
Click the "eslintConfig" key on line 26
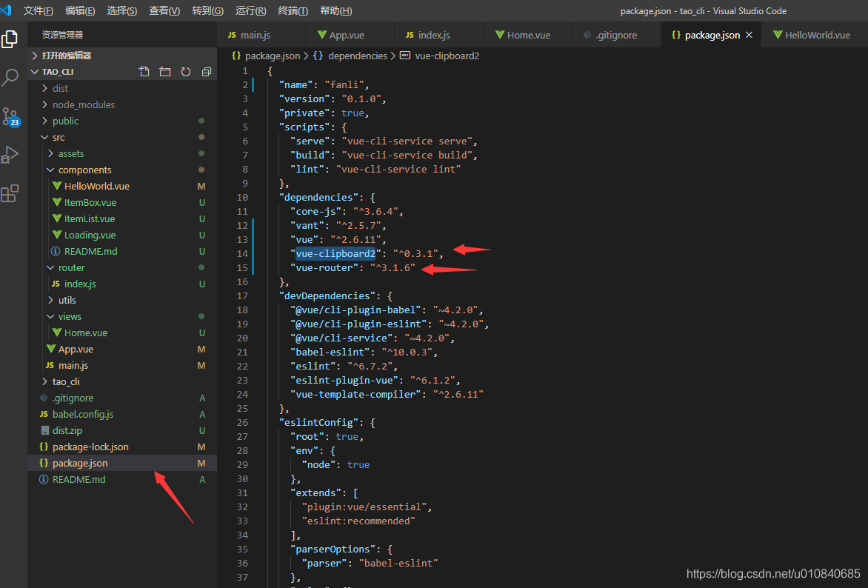[319, 422]
